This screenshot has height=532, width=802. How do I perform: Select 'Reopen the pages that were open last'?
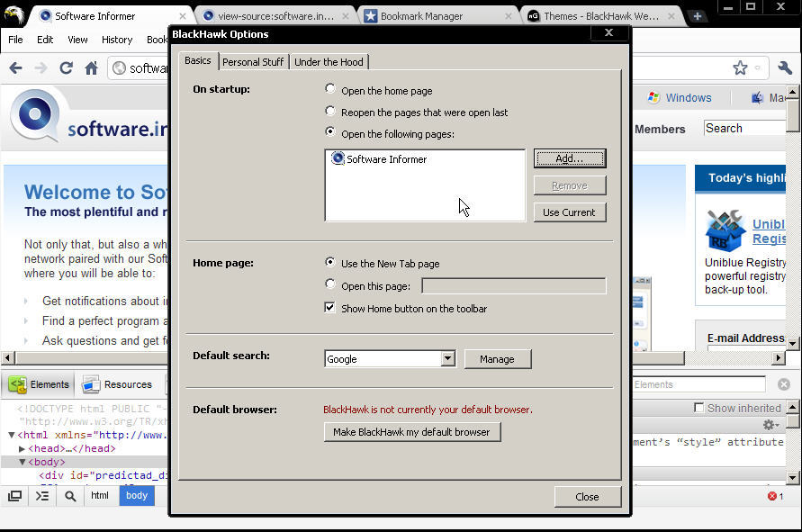click(x=330, y=111)
